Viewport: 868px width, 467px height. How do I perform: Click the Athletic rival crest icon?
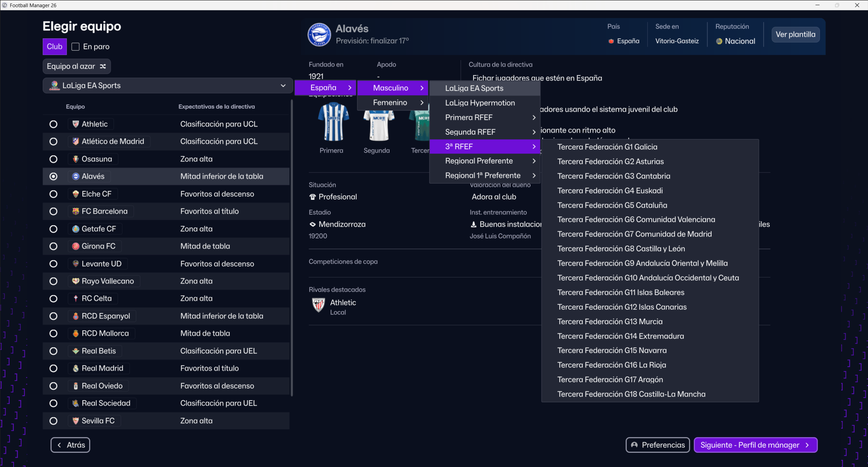tap(318, 305)
